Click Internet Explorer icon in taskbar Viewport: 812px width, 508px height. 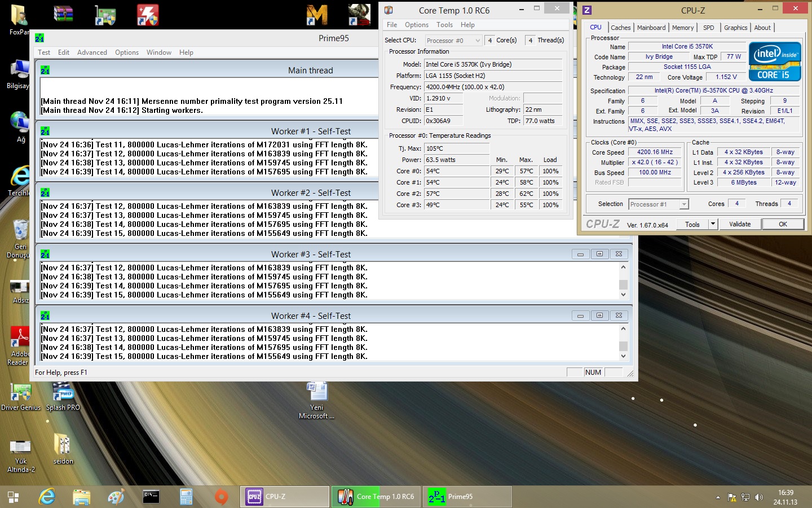click(x=47, y=497)
